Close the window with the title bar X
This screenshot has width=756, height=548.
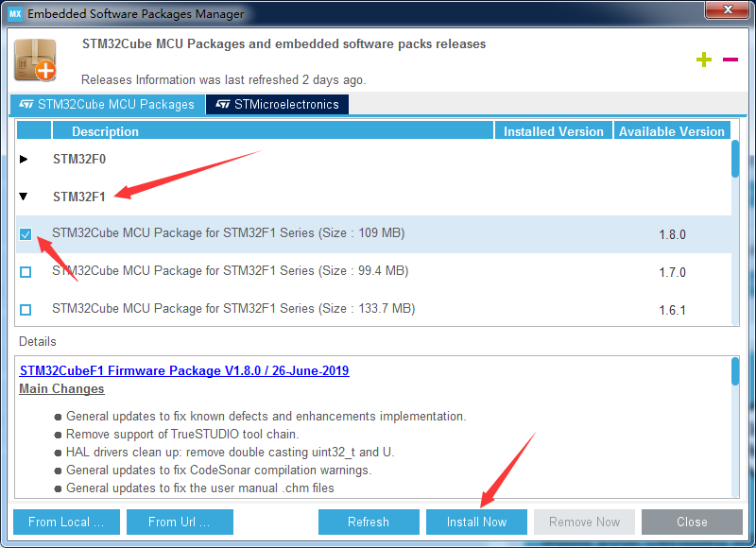728,9
